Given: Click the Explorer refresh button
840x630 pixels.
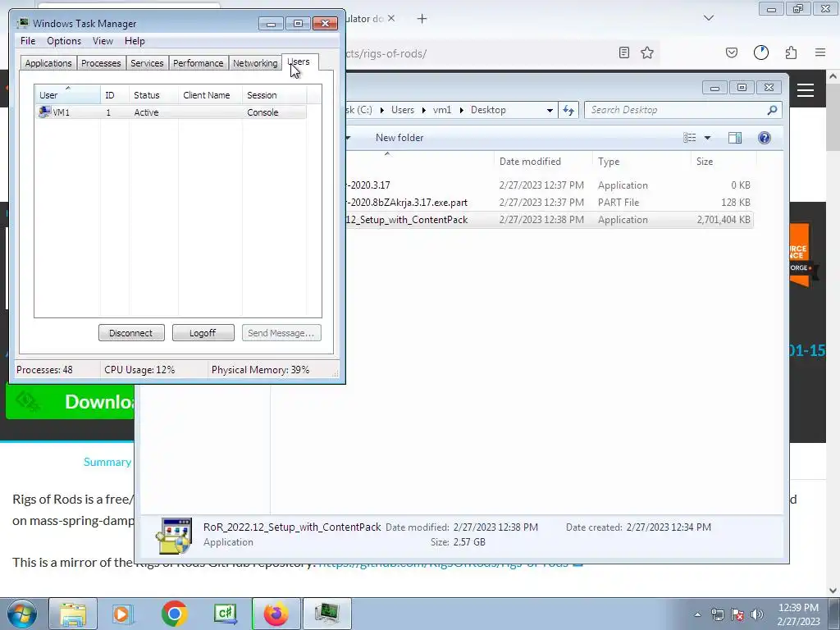Looking at the screenshot, I should (568, 111).
